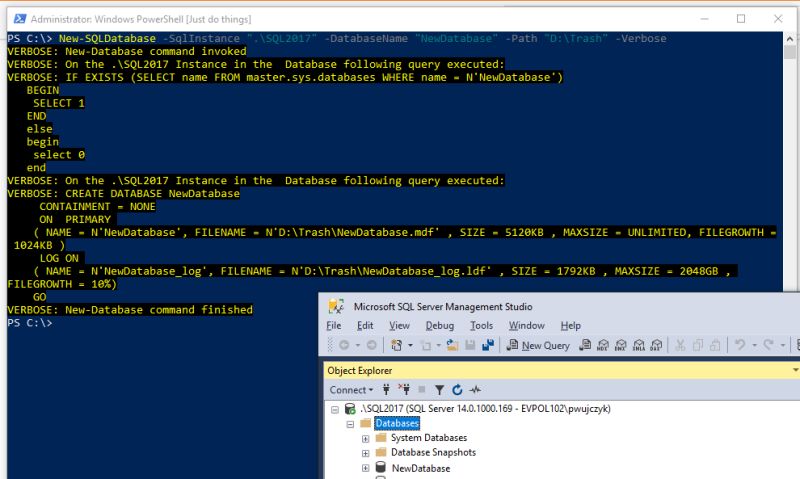
Task: Click the Open File folder icon in SSMS
Action: click(x=452, y=345)
